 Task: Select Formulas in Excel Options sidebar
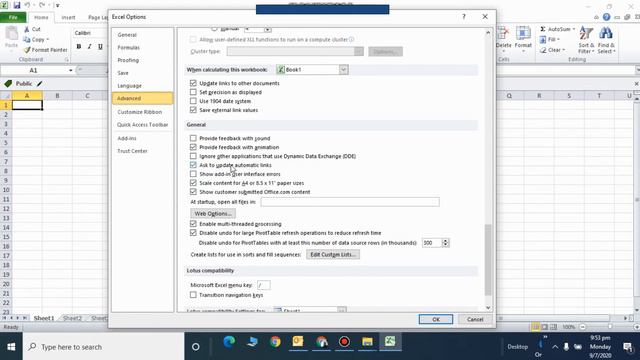pos(129,47)
